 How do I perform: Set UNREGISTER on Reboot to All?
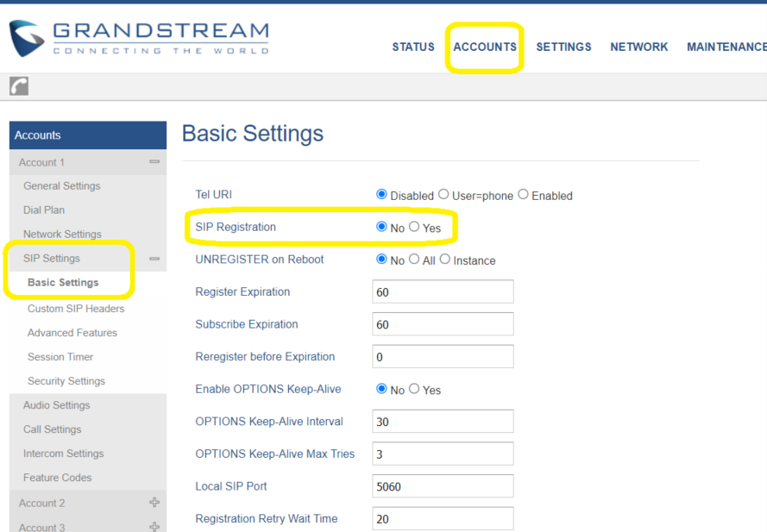[414, 259]
